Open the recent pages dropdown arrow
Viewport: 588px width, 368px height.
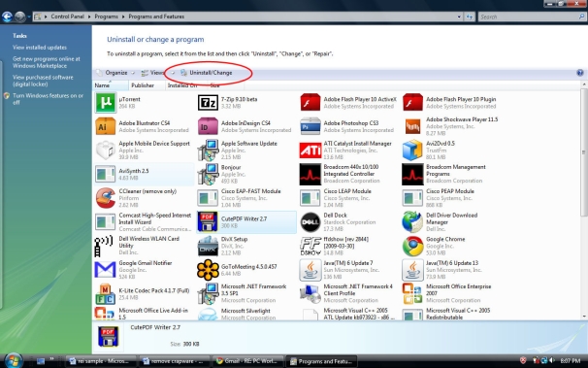coord(28,17)
